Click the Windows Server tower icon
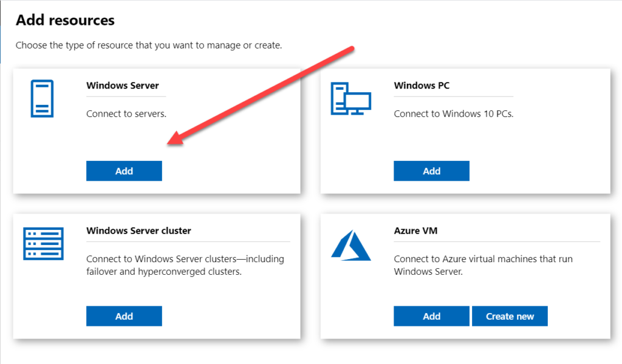 42,99
